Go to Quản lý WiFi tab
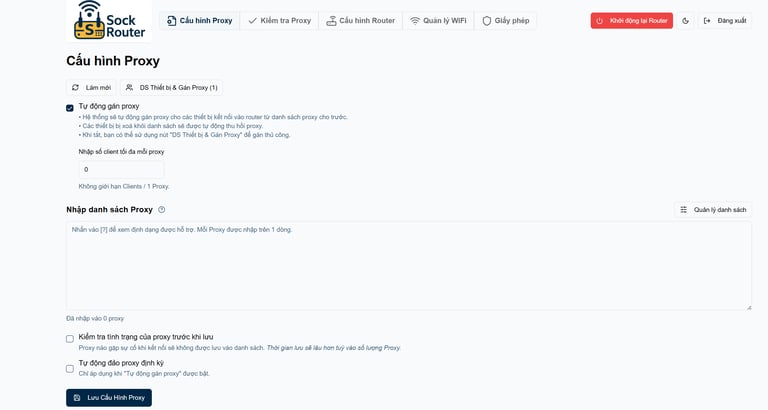The width and height of the screenshot is (768, 410). (x=438, y=20)
